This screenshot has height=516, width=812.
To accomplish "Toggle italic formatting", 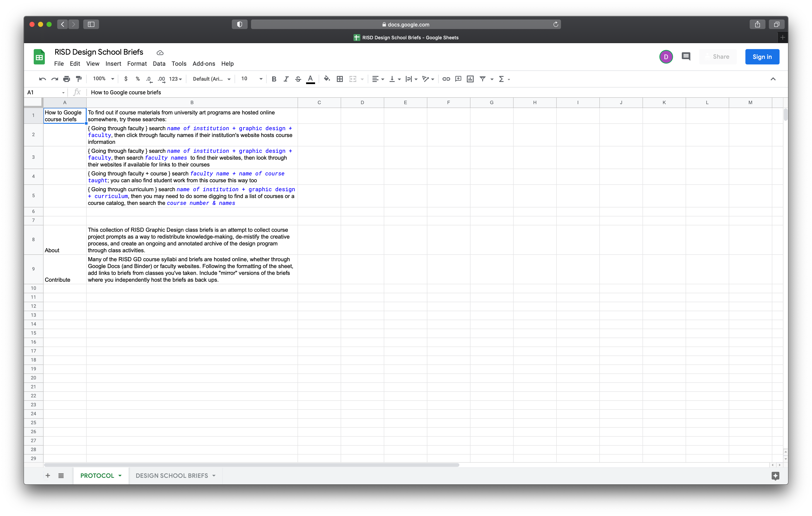I will (x=286, y=79).
